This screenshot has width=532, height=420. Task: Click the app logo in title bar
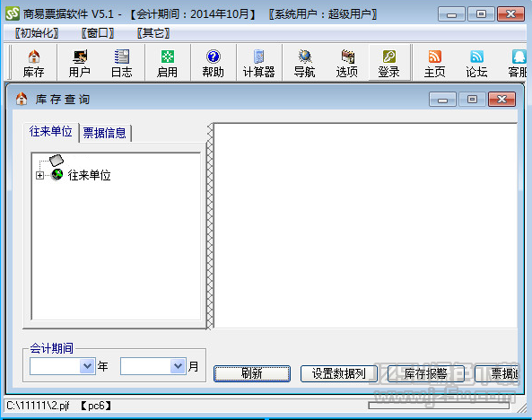pos(13,13)
